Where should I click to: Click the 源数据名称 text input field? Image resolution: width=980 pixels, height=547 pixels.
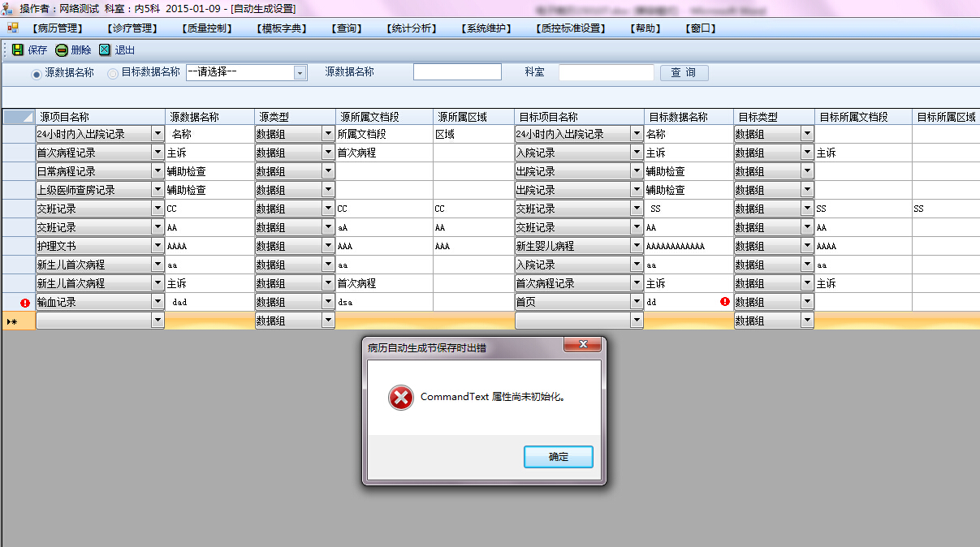(x=457, y=72)
